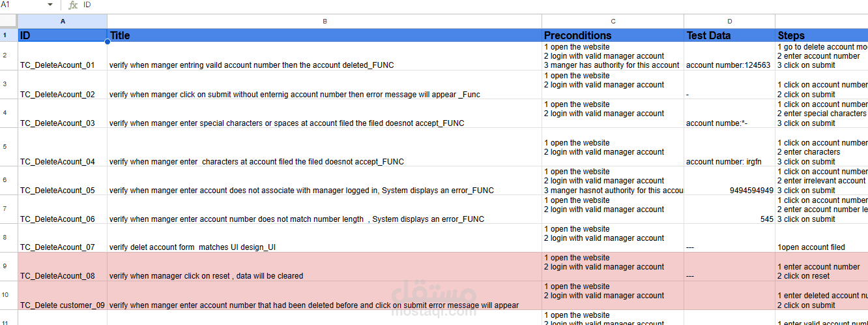This screenshot has width=868, height=325.
Task: Select column A header
Action: point(63,22)
